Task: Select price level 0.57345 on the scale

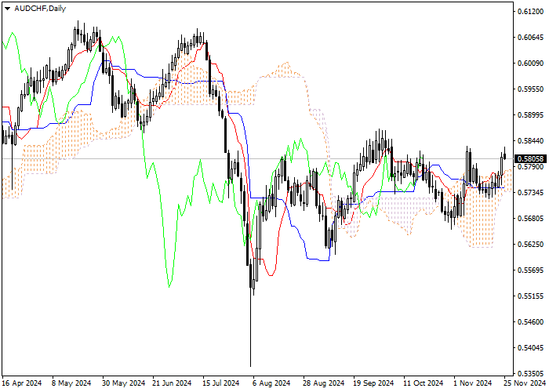Action: click(531, 193)
